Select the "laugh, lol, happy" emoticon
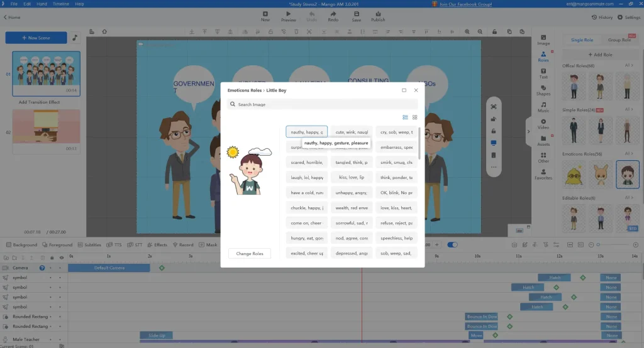This screenshot has height=348, width=644. (307, 177)
